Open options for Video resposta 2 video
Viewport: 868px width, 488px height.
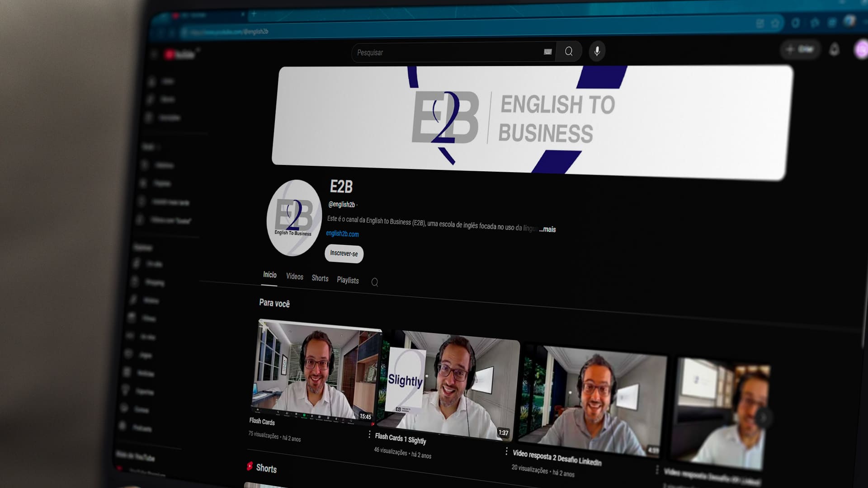click(657, 470)
